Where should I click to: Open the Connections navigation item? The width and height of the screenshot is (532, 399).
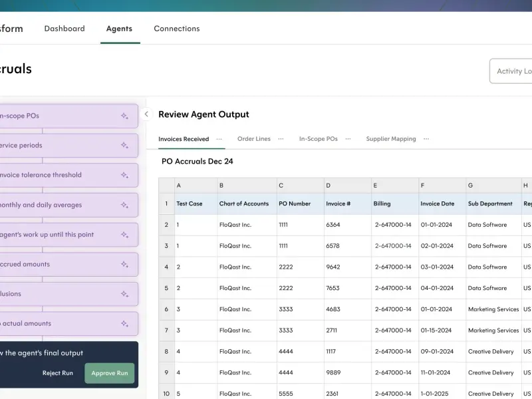[177, 29]
